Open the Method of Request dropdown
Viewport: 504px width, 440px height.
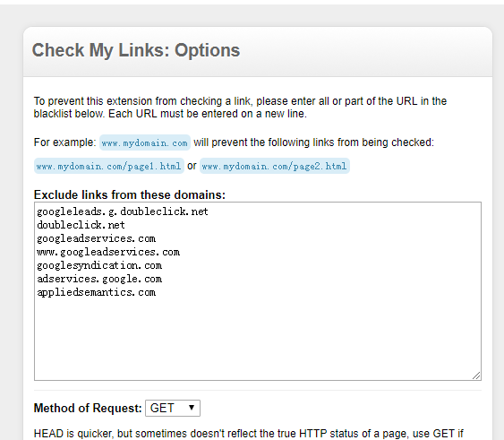pyautogui.click(x=173, y=408)
